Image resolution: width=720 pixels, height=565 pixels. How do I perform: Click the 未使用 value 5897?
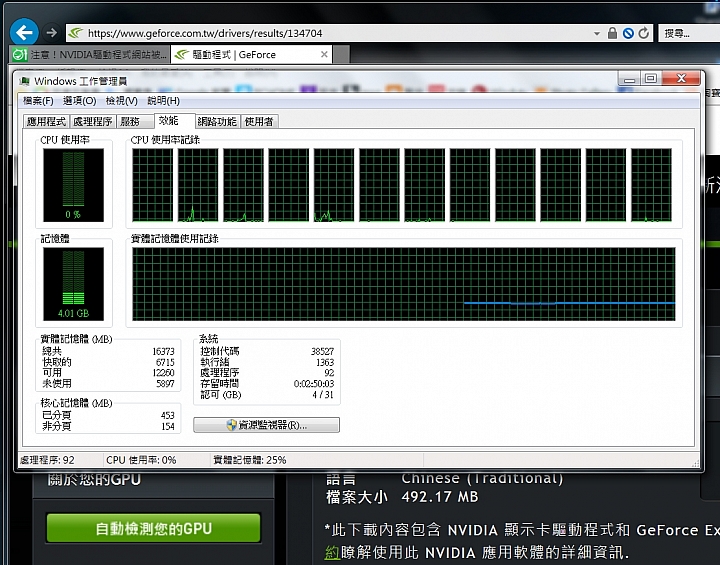tap(165, 383)
